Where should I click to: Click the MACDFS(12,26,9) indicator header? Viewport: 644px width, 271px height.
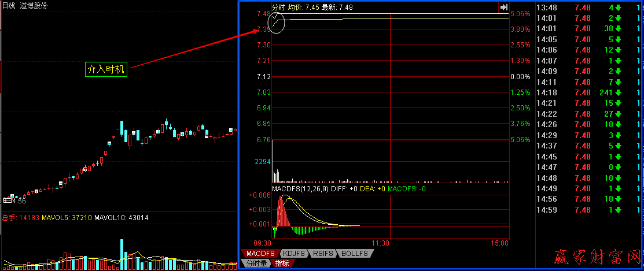[301, 188]
